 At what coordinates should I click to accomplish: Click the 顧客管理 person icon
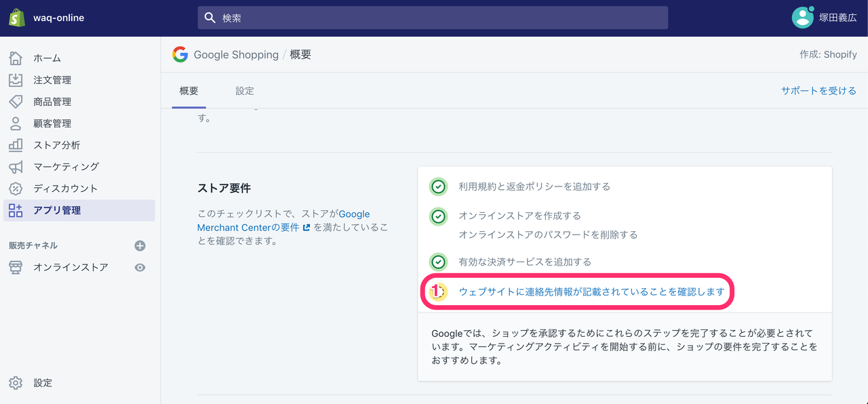point(16,123)
